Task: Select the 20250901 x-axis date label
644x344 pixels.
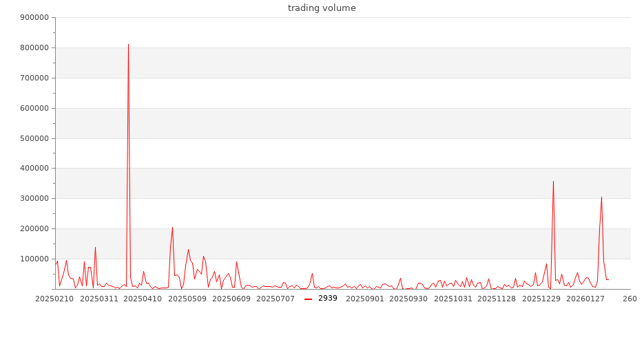Action: tap(365, 299)
